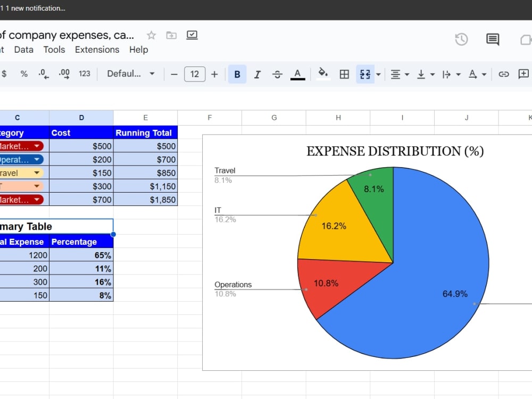This screenshot has height=399, width=532.
Task: Open text wrapping dropdown
Action: click(451, 74)
